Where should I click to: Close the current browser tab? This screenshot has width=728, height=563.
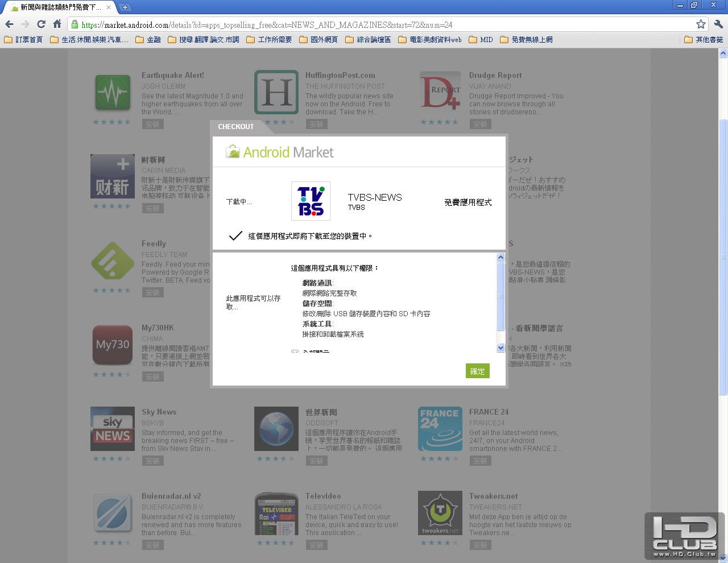(109, 7)
